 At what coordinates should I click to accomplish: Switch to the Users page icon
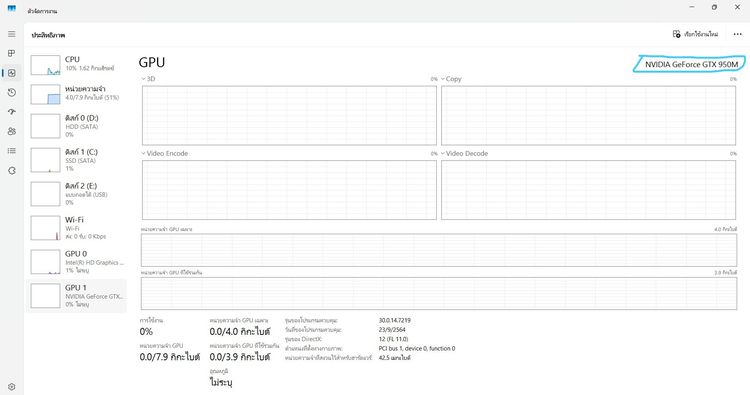point(11,131)
